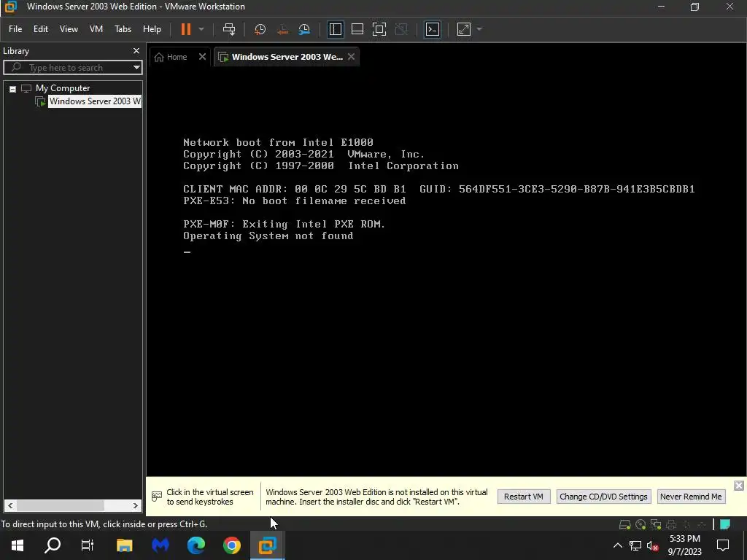Enter full screen mode
The image size is (747, 560).
click(x=379, y=29)
